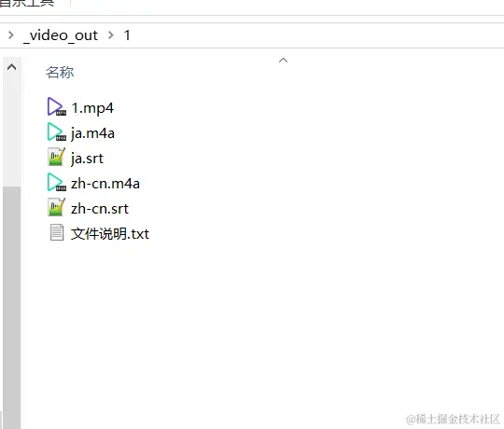Select the zh-cn.srt subtitle file icon
The width and height of the screenshot is (504, 429).
point(57,207)
